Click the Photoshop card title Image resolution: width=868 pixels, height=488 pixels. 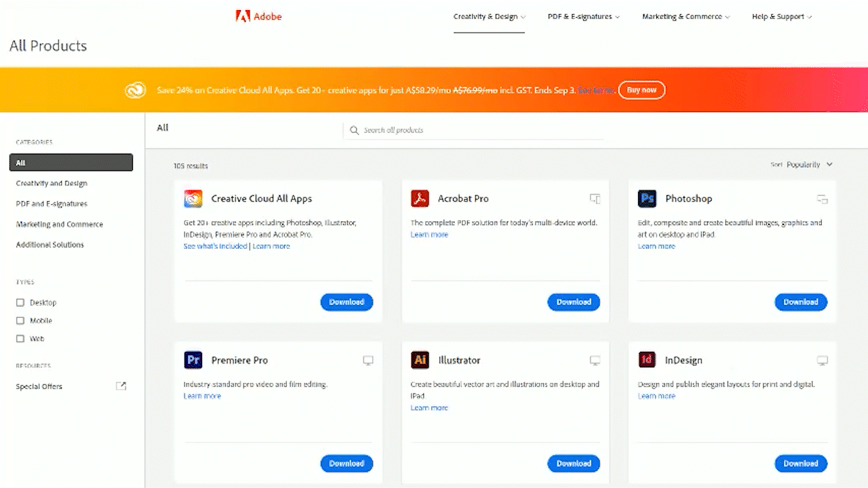pyautogui.click(x=689, y=199)
